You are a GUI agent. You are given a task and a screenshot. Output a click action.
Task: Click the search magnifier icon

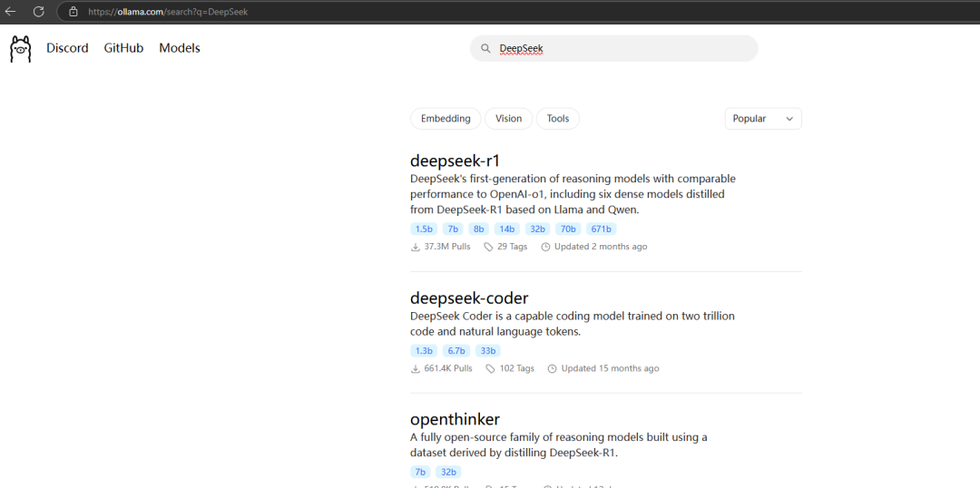(x=485, y=49)
